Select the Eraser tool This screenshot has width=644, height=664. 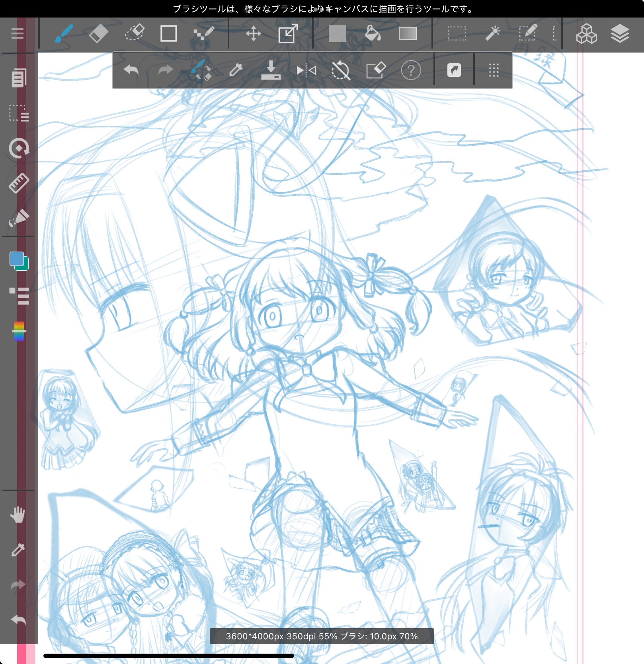[98, 33]
